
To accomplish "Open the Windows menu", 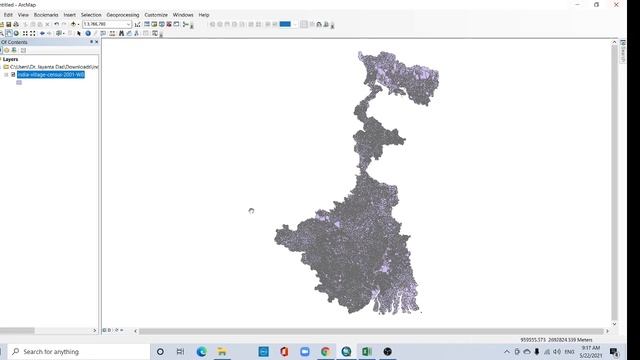I will coord(183,15).
